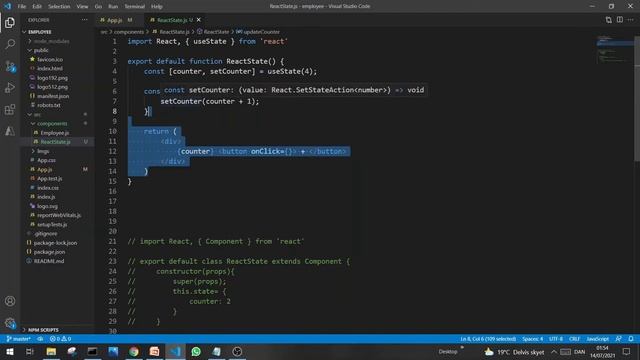This screenshot has width=640, height=360.
Task: Open the notifications bell in status bar
Action: pyautogui.click(x=631, y=339)
